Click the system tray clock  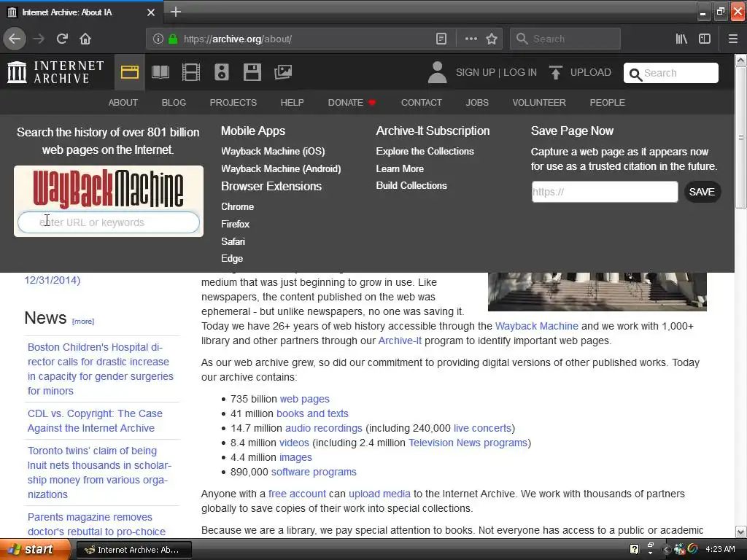pos(720,550)
